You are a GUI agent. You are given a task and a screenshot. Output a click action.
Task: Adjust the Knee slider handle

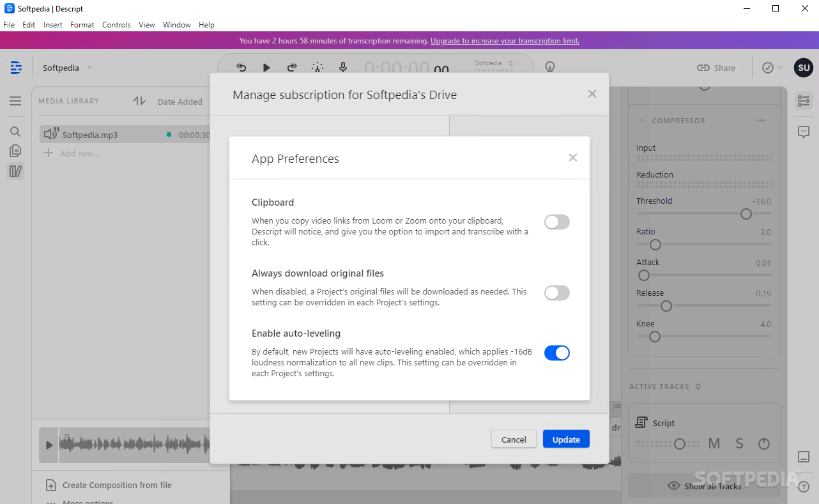(654, 337)
